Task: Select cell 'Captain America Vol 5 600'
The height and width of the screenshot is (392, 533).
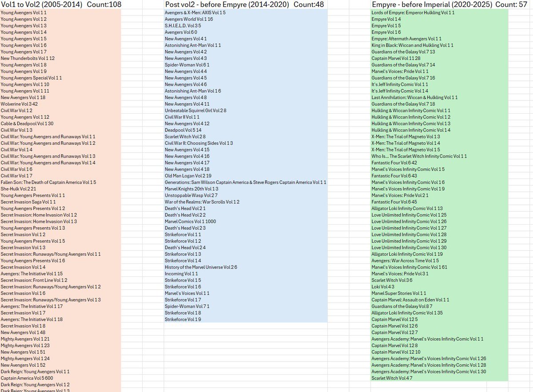Action: (x=60, y=378)
